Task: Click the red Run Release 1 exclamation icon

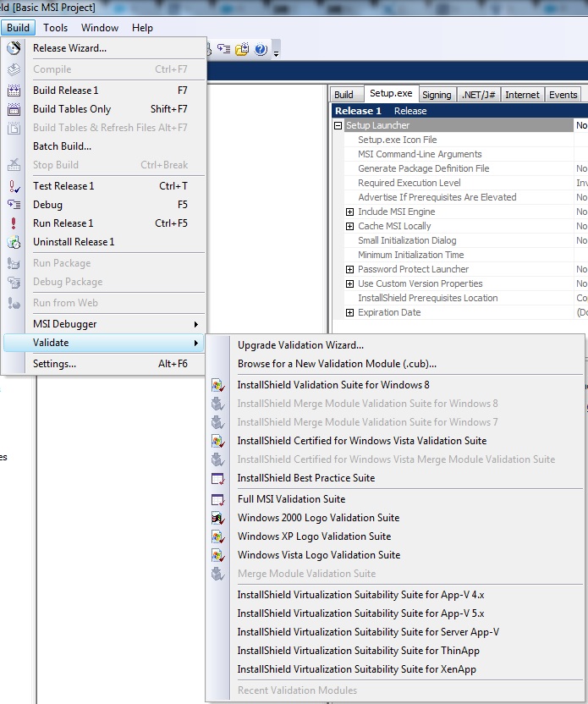Action: click(14, 223)
